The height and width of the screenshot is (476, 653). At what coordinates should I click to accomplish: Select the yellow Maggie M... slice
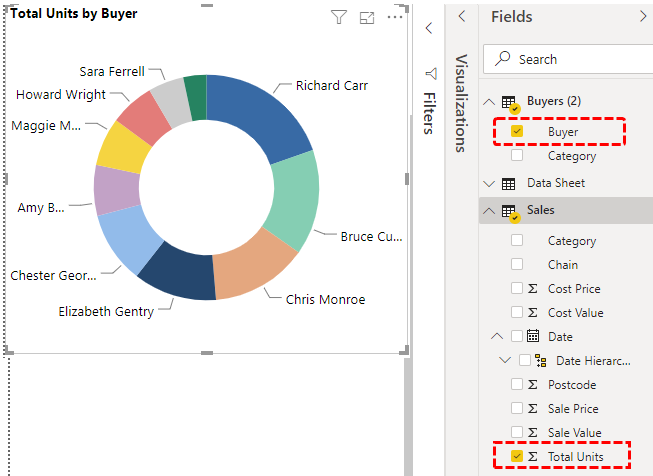coord(123,149)
